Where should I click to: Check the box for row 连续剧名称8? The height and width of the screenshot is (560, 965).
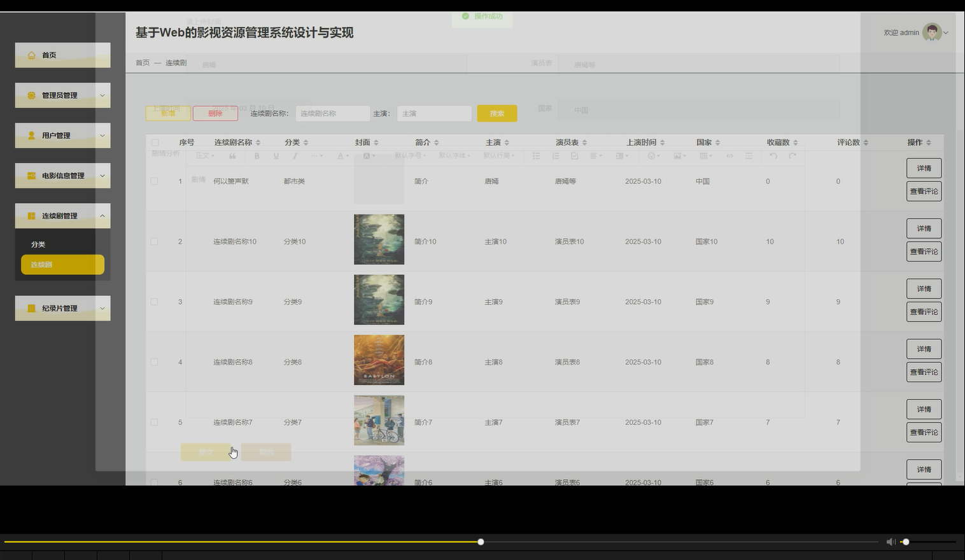coord(154,362)
